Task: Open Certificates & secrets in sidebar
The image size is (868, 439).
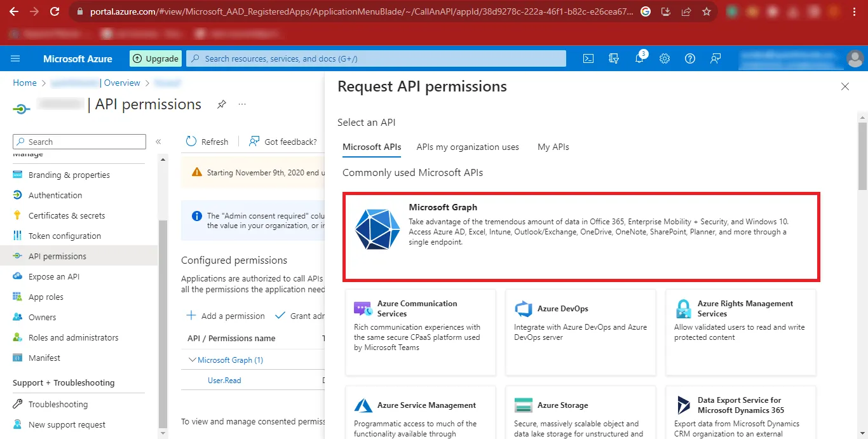Action: coord(67,215)
